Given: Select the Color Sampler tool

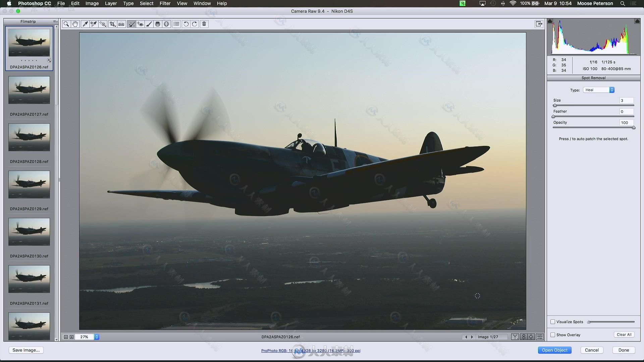Looking at the screenshot, I should click(94, 24).
